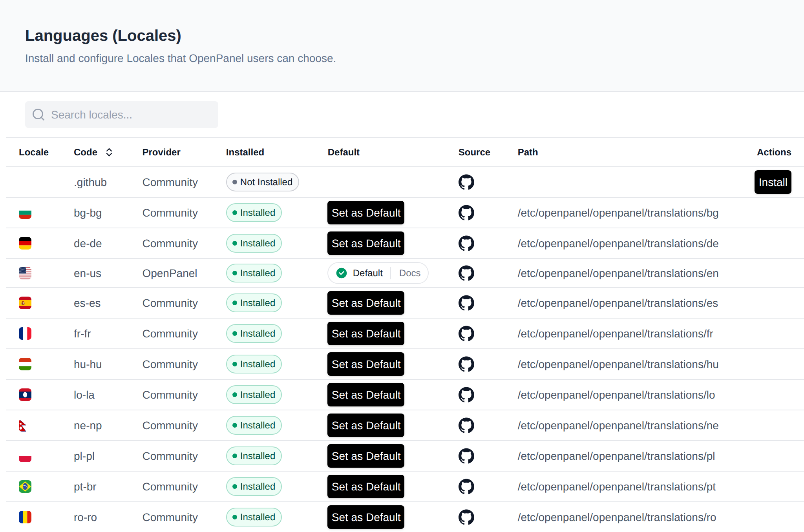The height and width of the screenshot is (532, 804).
Task: Set lo-la as the default locale
Action: pos(366,395)
